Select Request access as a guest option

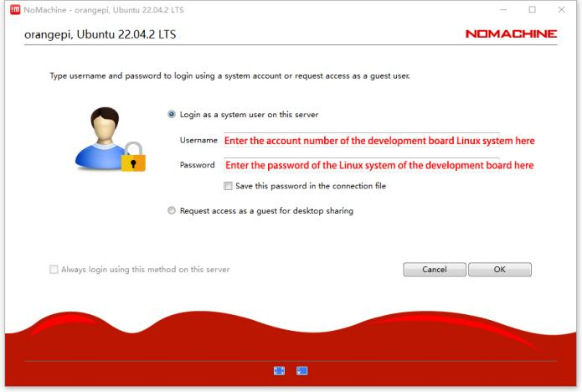pos(173,211)
